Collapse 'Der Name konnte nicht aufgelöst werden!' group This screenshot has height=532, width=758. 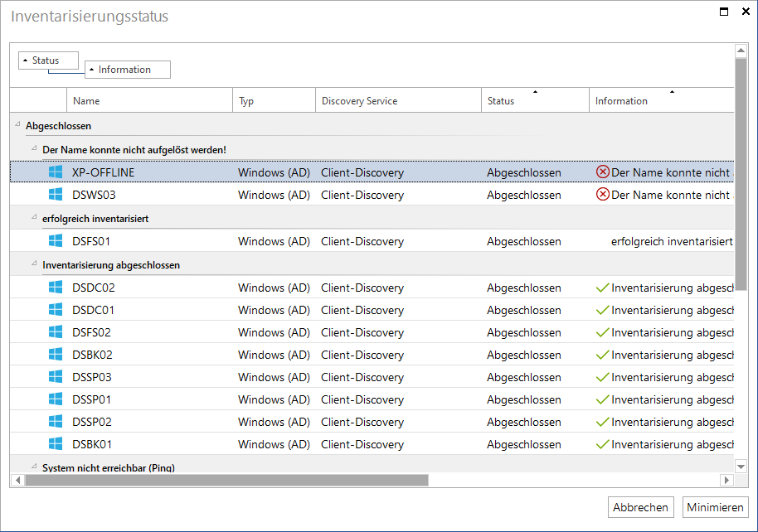tap(34, 148)
